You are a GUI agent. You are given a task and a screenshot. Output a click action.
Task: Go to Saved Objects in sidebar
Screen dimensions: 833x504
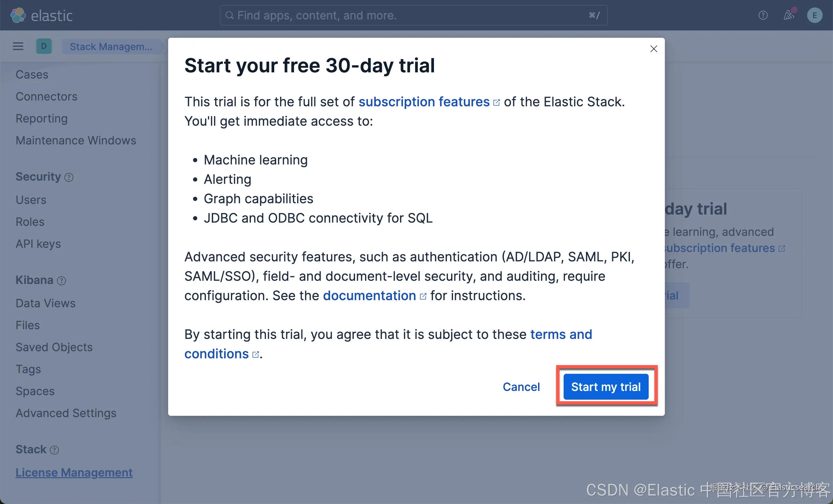(x=54, y=347)
